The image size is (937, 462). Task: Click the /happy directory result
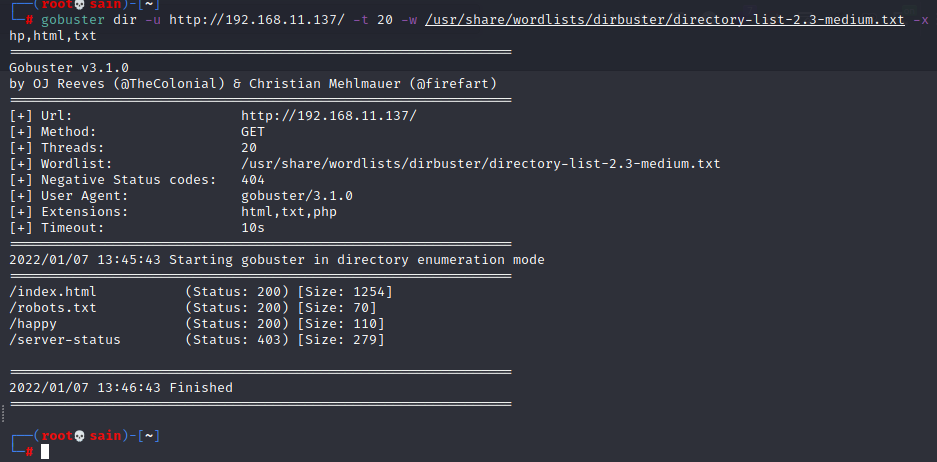[33, 324]
